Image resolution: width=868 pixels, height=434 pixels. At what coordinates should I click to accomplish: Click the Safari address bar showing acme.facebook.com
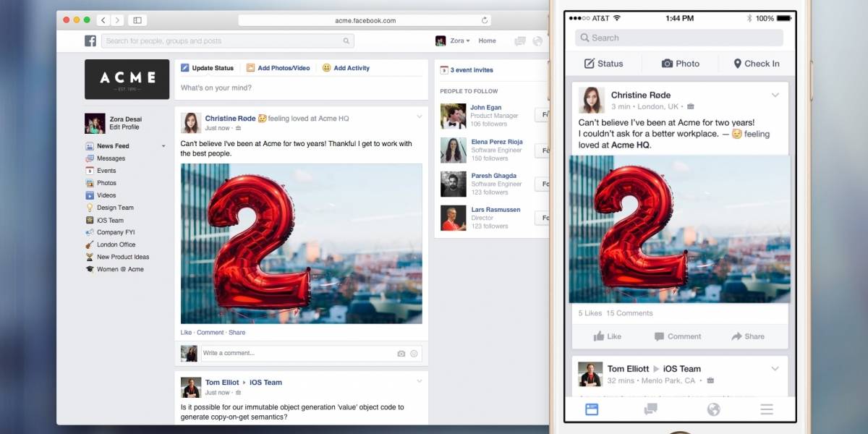tap(365, 20)
